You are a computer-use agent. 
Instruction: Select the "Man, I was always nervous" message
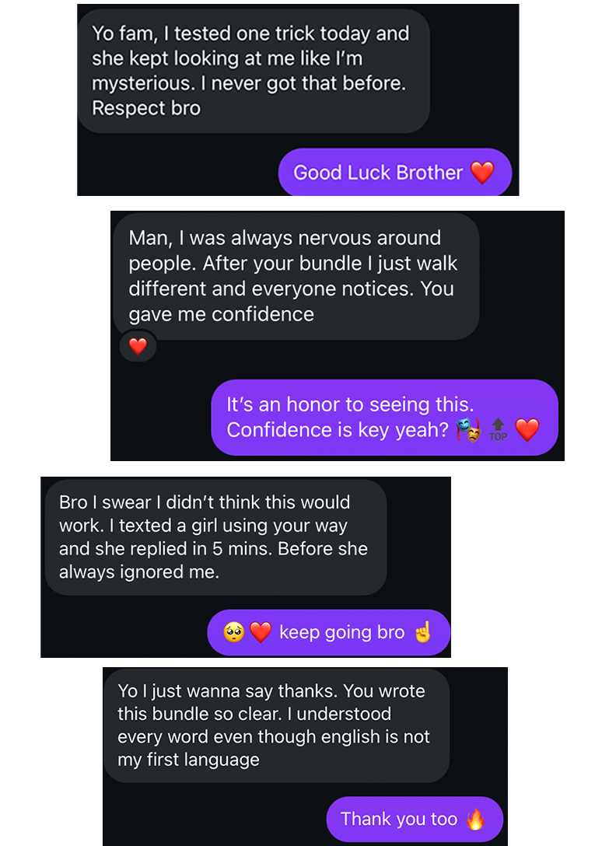296,276
